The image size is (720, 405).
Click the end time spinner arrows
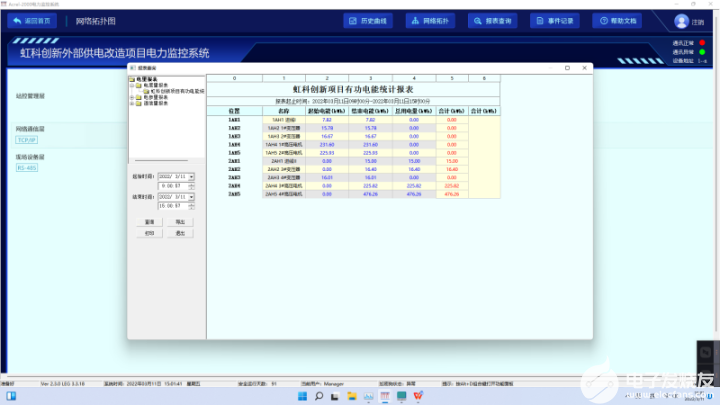click(x=191, y=206)
